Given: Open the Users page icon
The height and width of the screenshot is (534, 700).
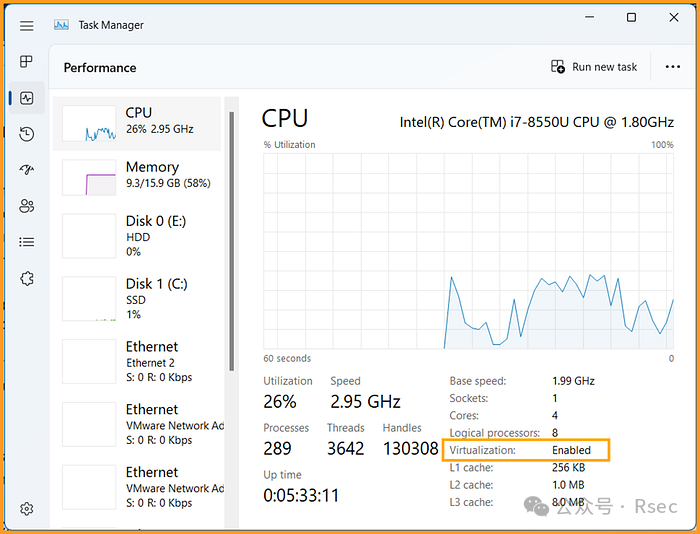Looking at the screenshot, I should (27, 206).
